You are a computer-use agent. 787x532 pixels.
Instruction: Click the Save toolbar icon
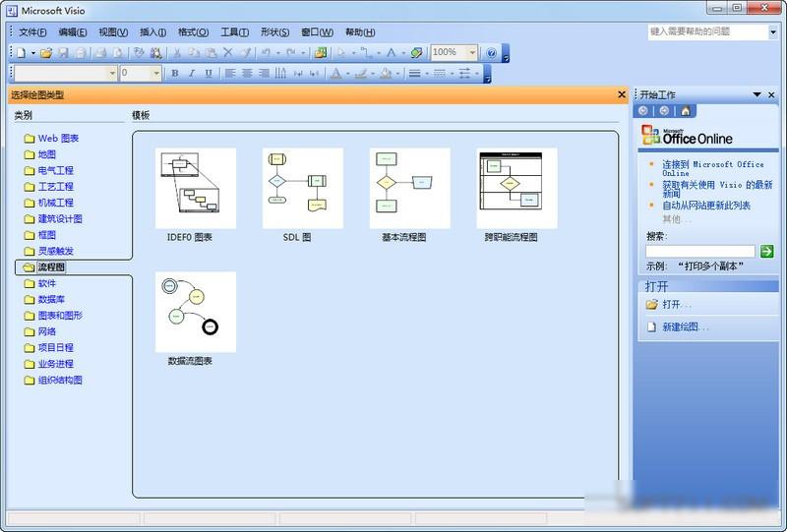coord(63,53)
